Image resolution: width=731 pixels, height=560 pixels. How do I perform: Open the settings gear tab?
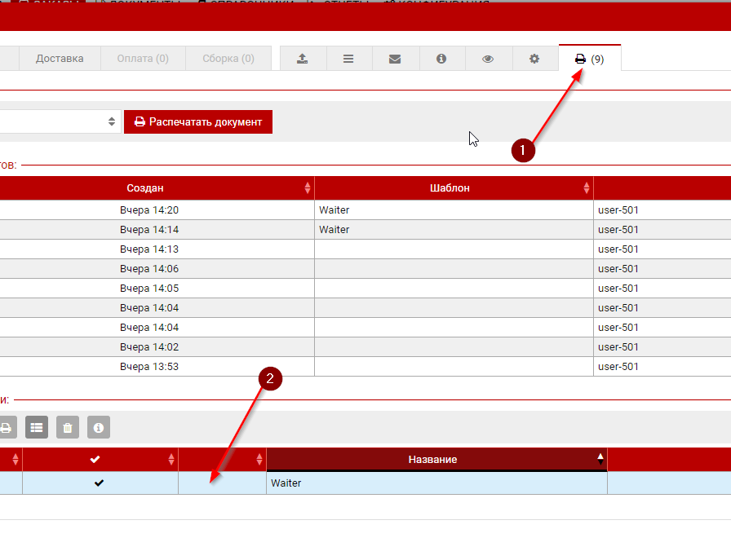[x=534, y=59]
